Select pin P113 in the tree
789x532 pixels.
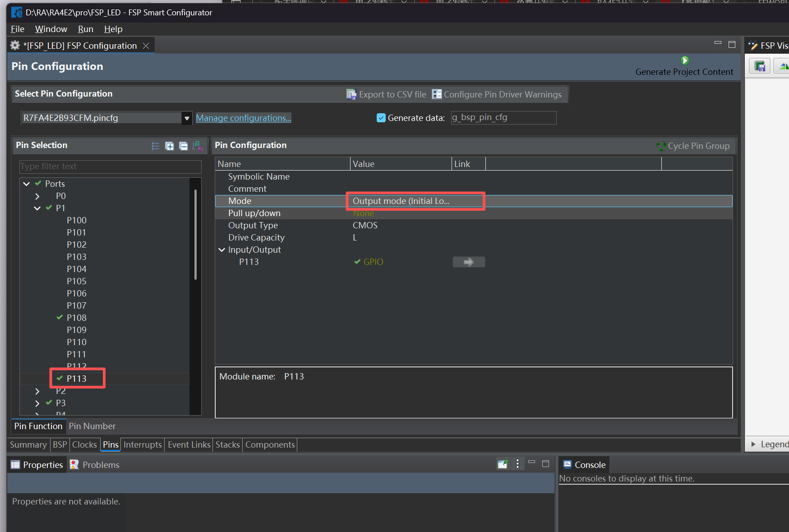[x=77, y=379]
